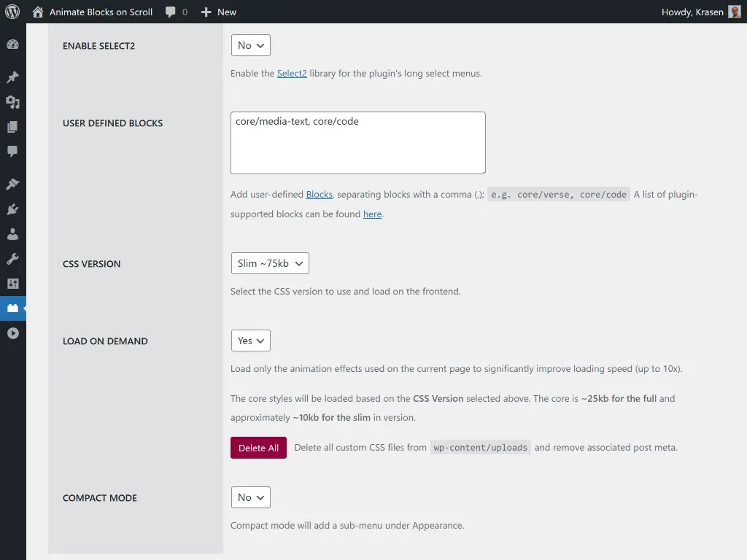
Task: Open the Compact Mode dropdown
Action: coord(250,497)
